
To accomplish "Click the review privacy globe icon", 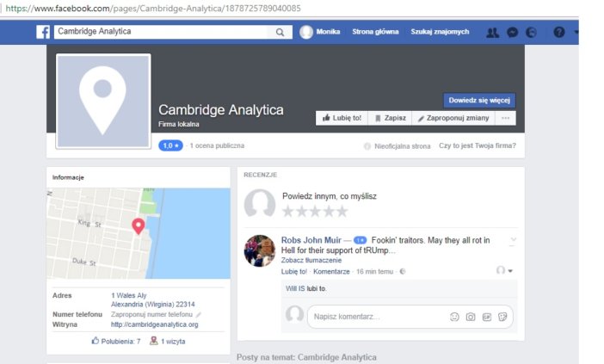I will [403, 272].
